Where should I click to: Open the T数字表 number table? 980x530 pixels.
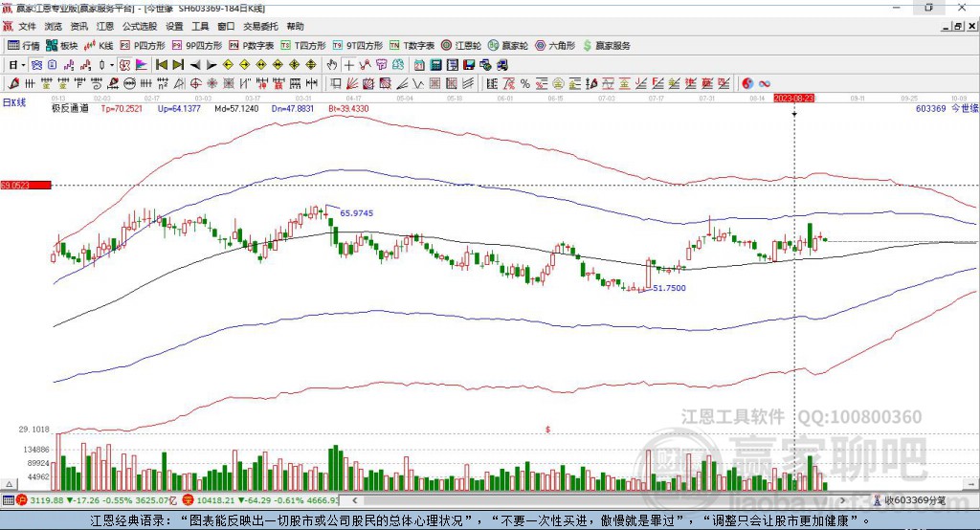412,46
